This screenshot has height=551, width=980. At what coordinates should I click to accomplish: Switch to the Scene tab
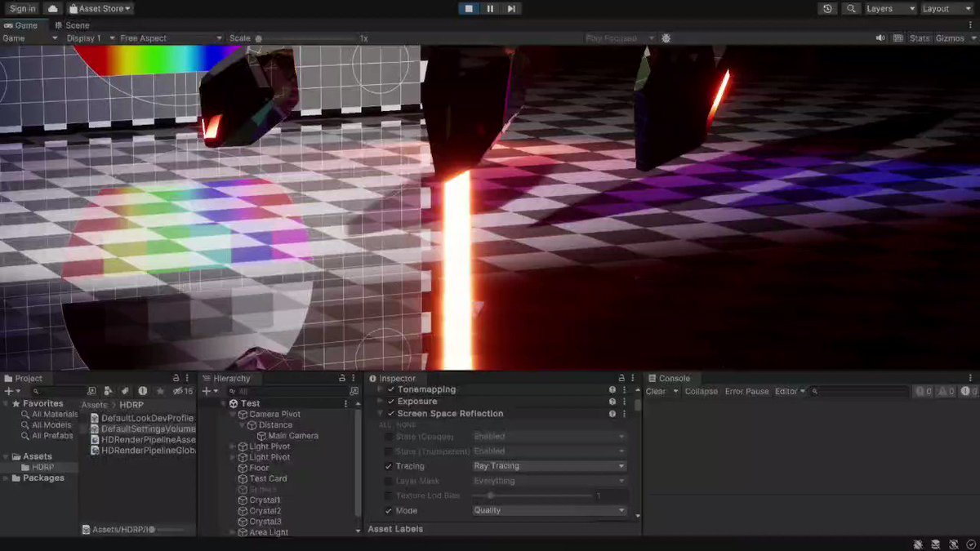pyautogui.click(x=73, y=24)
